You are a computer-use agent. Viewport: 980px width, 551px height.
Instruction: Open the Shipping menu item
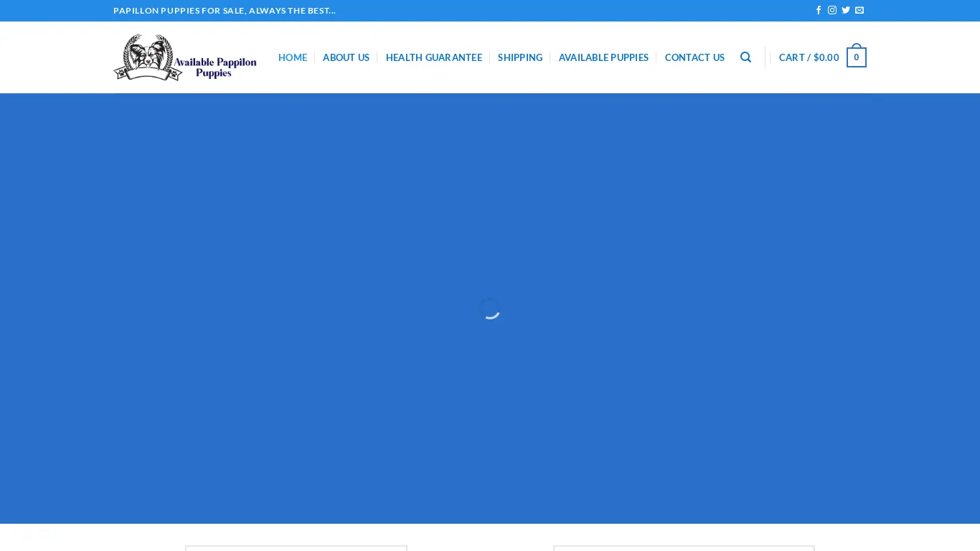[520, 57]
